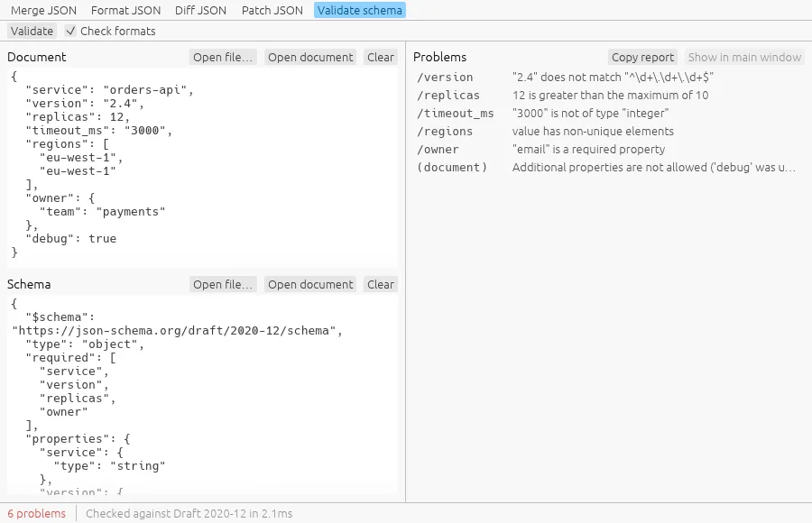Clear the Document panel
Image resolution: width=812 pixels, height=523 pixels.
click(x=381, y=57)
